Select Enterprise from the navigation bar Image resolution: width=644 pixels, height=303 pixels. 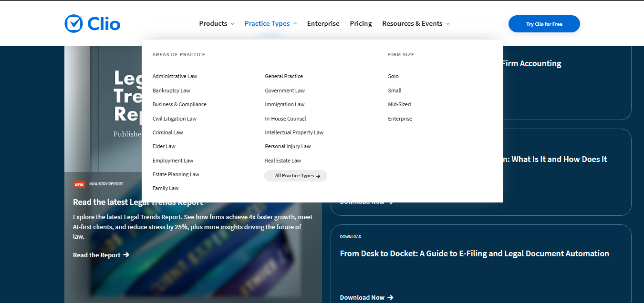click(x=323, y=23)
